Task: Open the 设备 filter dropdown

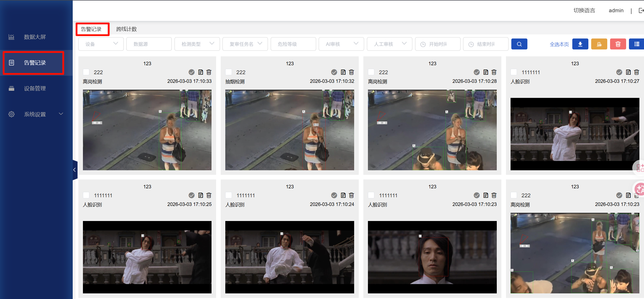Action: click(x=101, y=44)
